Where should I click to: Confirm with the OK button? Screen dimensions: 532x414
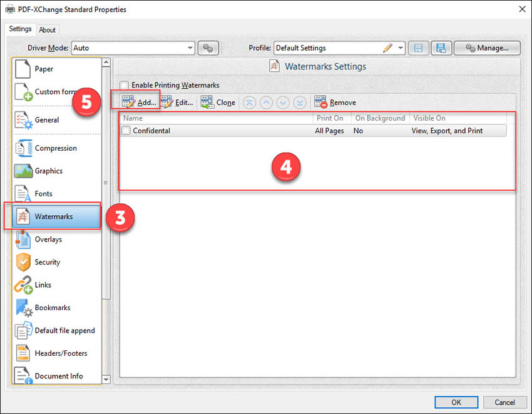click(x=456, y=402)
